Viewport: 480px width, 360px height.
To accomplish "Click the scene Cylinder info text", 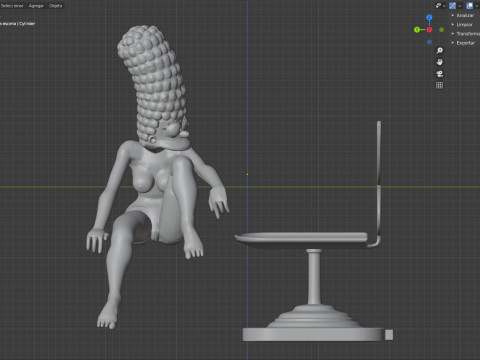I will pos(18,24).
